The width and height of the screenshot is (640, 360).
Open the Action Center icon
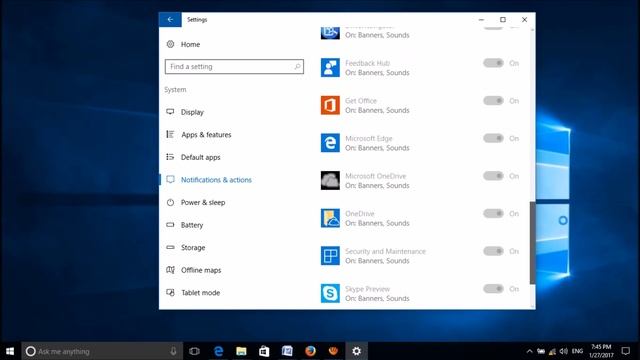(626, 351)
